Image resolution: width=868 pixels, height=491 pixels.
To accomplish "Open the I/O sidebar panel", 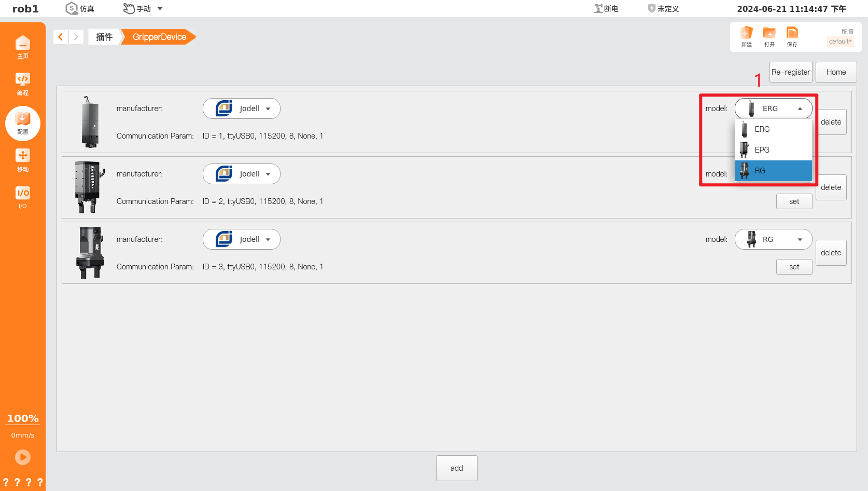I will [x=23, y=197].
